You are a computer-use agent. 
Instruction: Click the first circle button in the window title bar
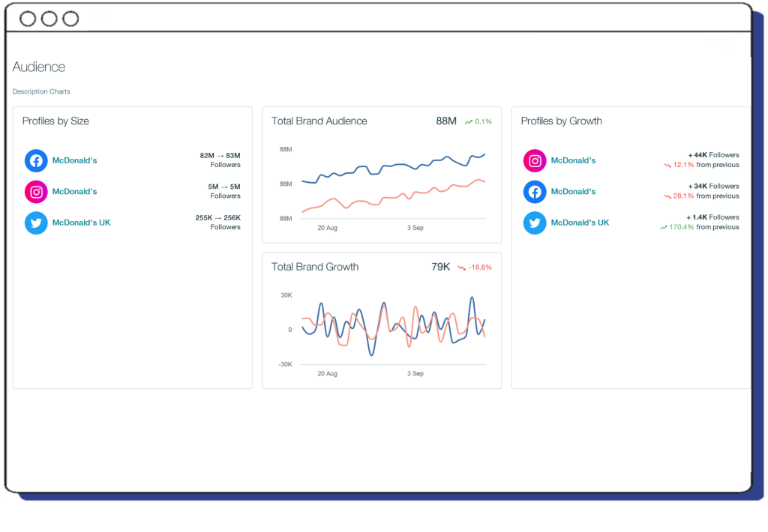coord(28,19)
